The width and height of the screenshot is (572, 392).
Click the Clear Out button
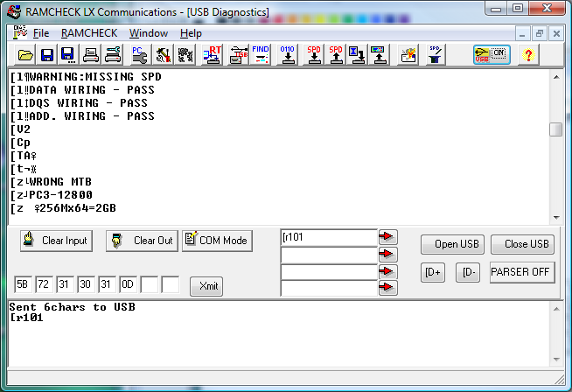(x=142, y=241)
